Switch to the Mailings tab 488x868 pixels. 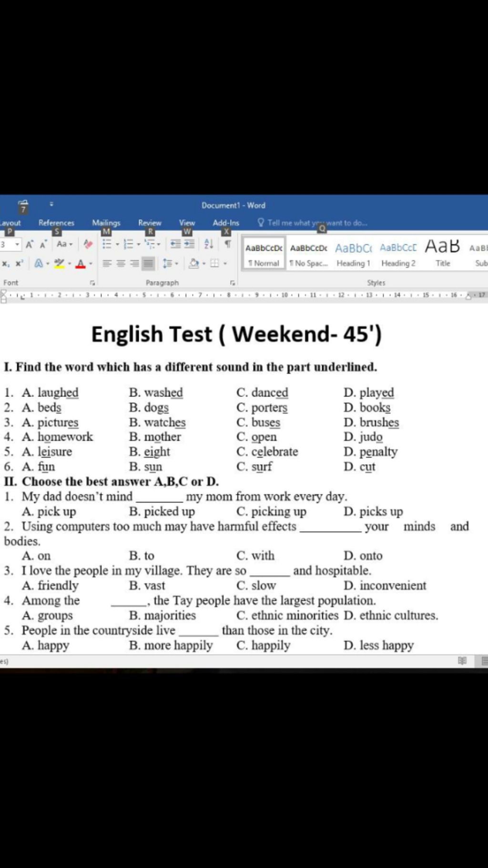pyautogui.click(x=106, y=223)
